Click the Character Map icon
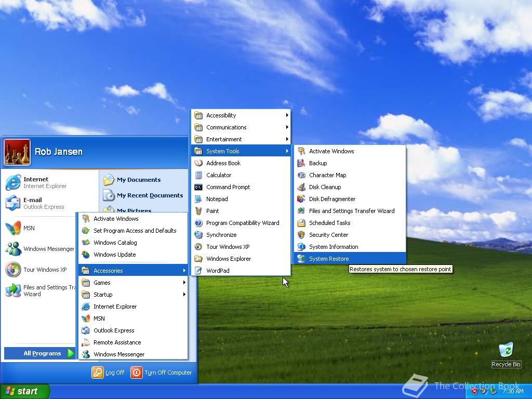 click(301, 175)
